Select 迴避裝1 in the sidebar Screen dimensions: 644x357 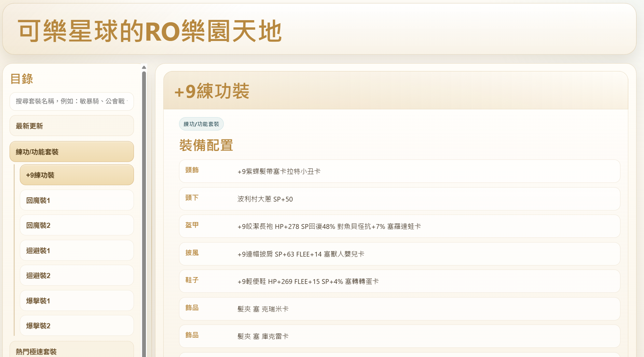(x=77, y=250)
